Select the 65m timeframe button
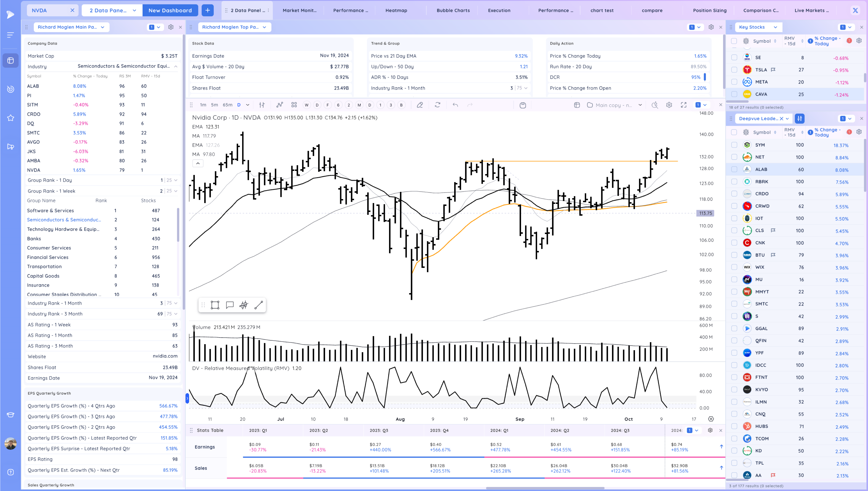Viewport: 868px width, 491px height. [x=227, y=105]
